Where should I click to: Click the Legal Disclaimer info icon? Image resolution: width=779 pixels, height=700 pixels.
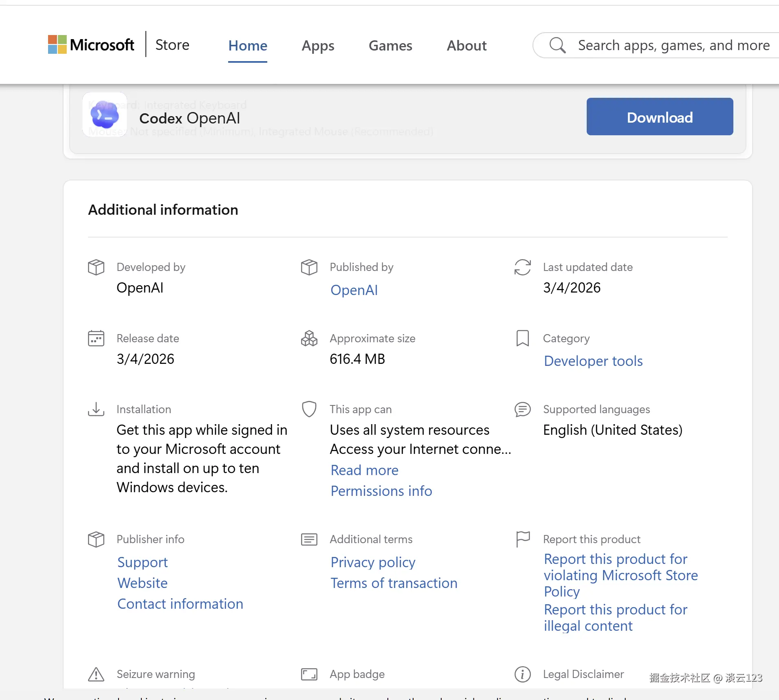[x=522, y=674]
